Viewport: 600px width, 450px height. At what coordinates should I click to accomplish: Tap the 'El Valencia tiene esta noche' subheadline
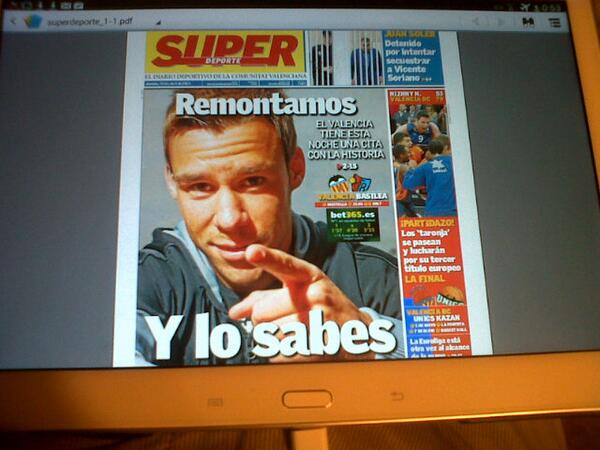pos(346,140)
